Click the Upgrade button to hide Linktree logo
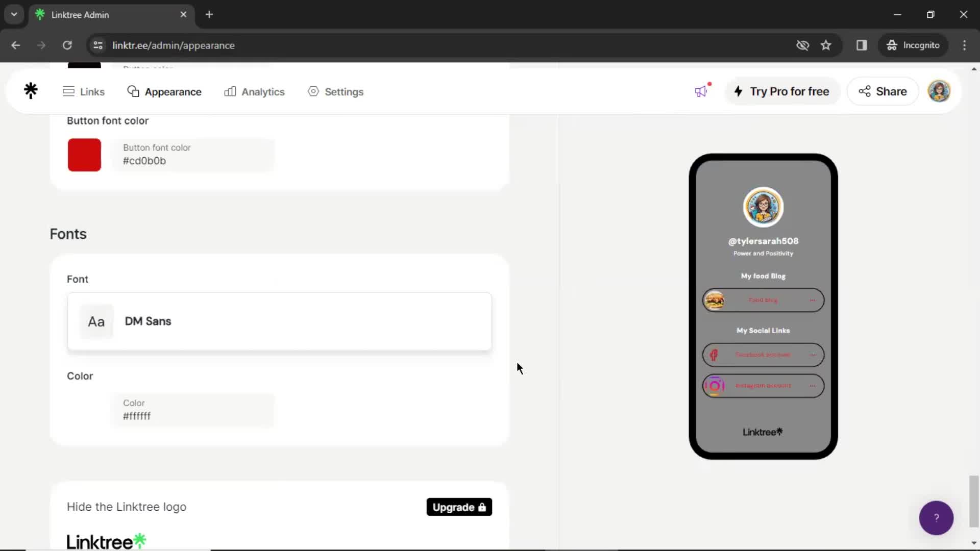The width and height of the screenshot is (980, 551). point(458,507)
